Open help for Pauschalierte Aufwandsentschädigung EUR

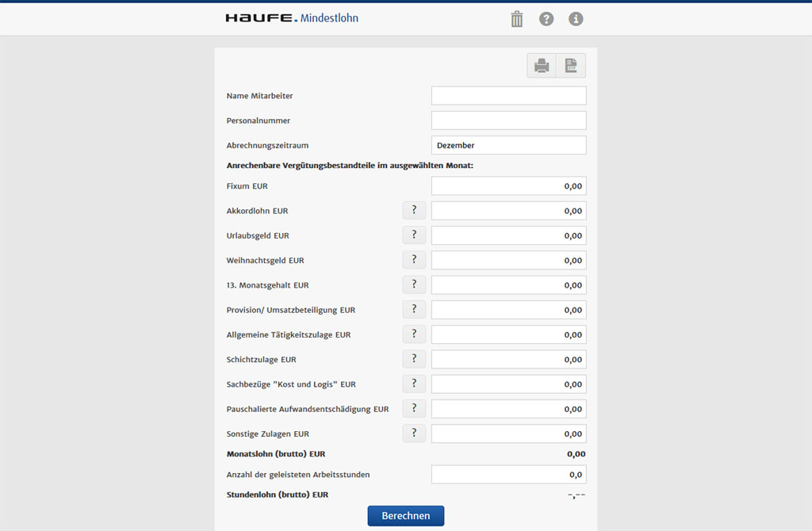[x=414, y=410]
